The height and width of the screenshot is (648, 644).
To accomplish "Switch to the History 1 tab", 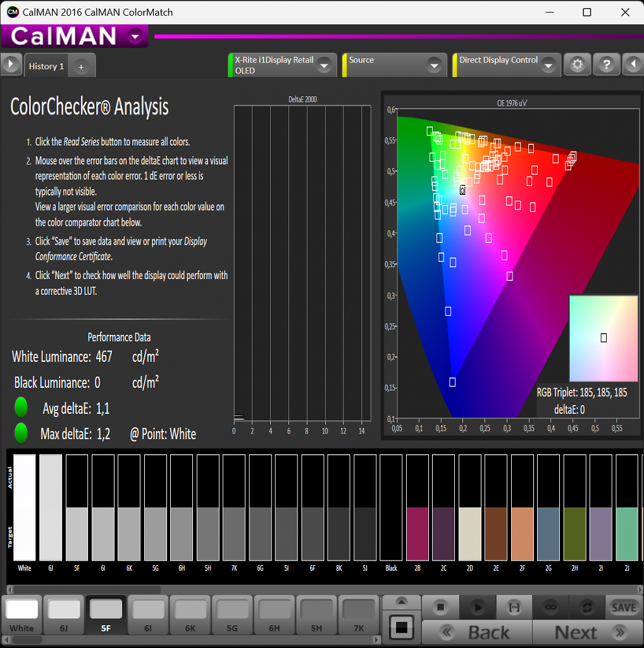I will (46, 66).
